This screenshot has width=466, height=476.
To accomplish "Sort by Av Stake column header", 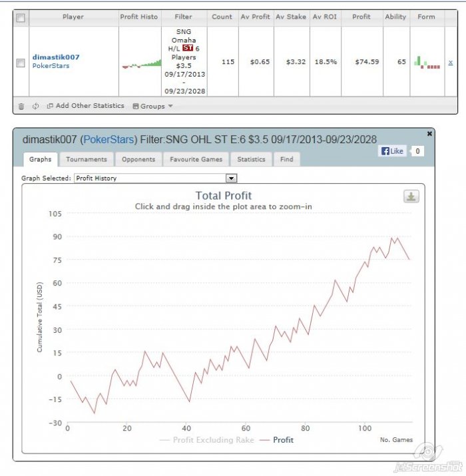I will [x=291, y=17].
